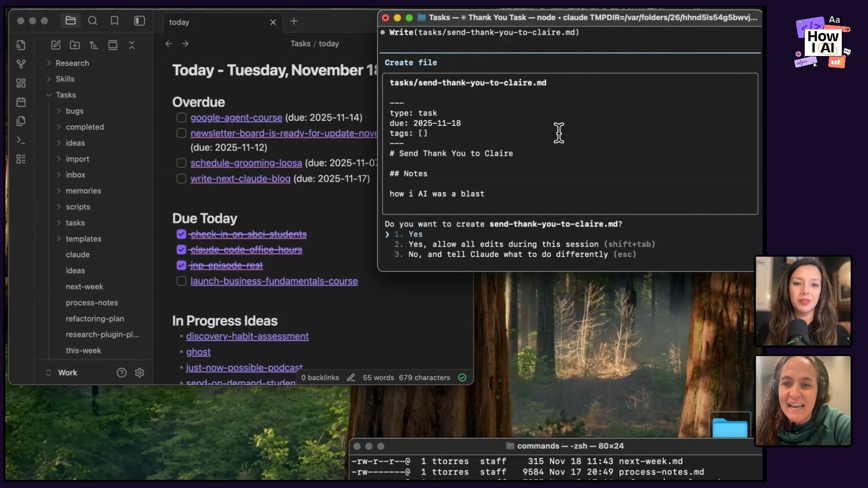Screen dimensions: 868x488
Task: Click the auto-reveal current file icon
Action: pyautogui.click(x=113, y=45)
